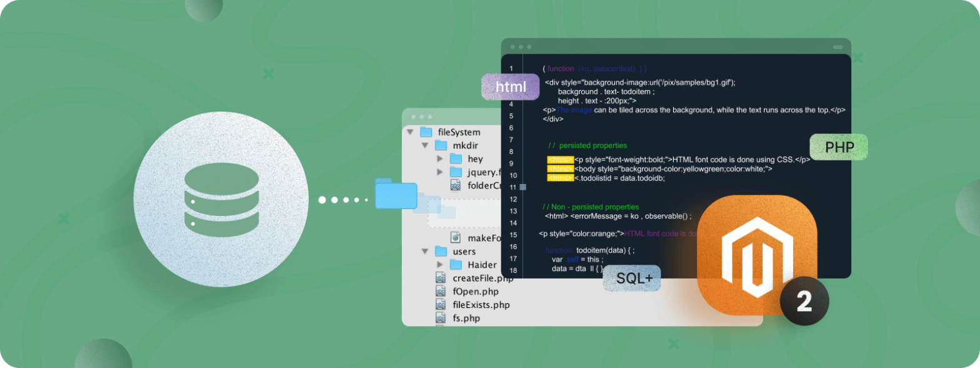This screenshot has width=980, height=368.
Task: Collapse the fileSystem tree node
Action: (410, 132)
